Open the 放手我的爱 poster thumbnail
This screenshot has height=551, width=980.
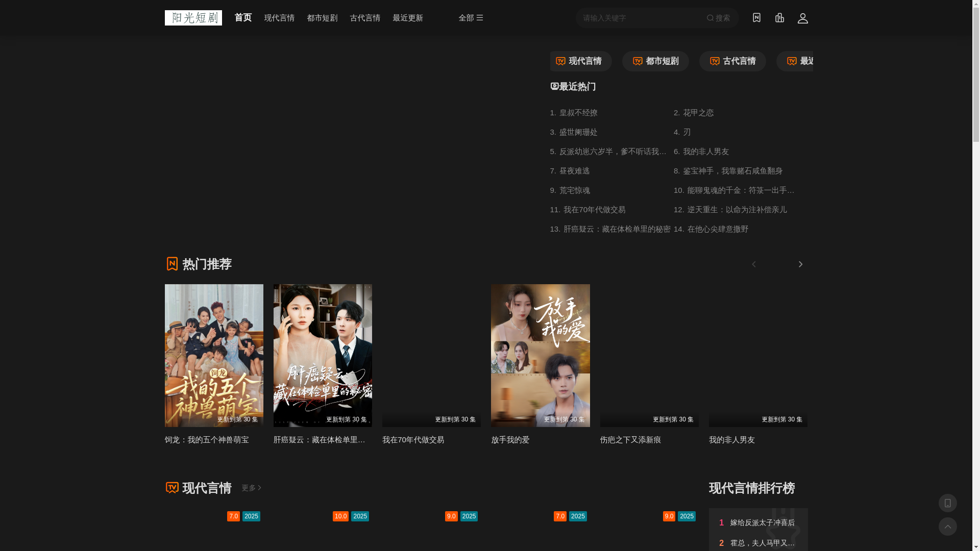(540, 356)
